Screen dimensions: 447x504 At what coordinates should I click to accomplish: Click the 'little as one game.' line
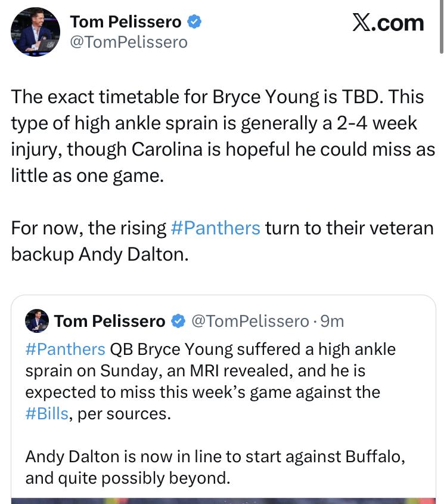(x=87, y=176)
